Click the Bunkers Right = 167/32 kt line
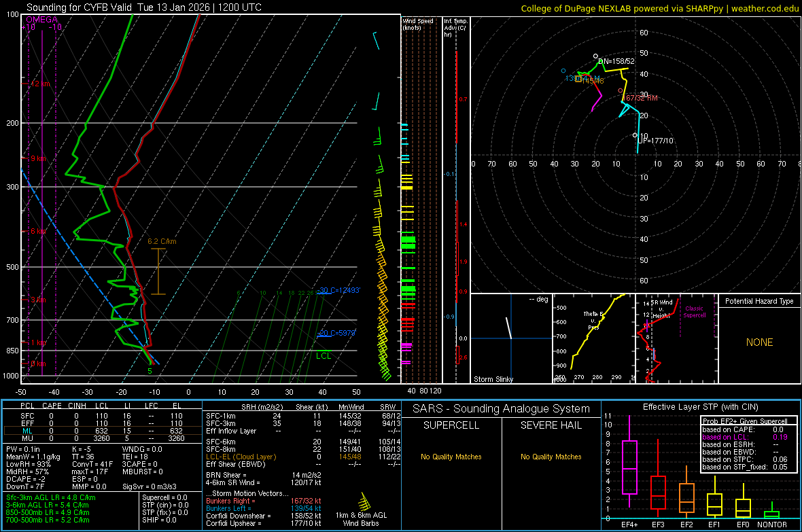 click(x=264, y=501)
